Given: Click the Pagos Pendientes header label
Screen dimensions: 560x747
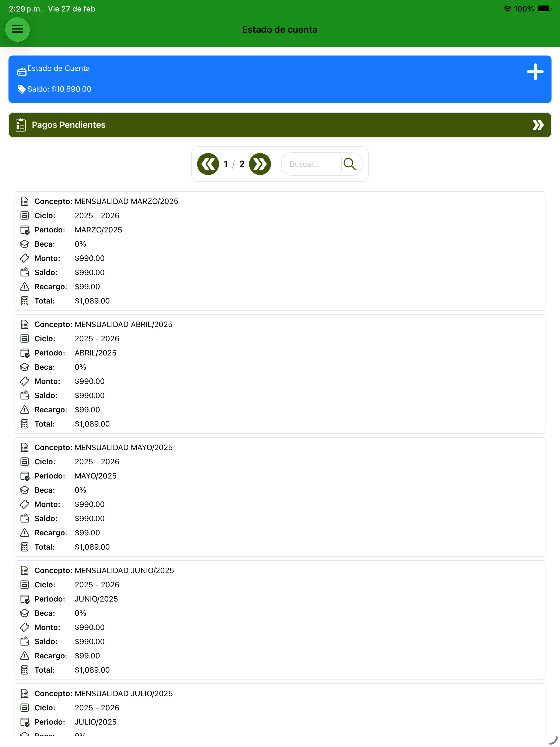Looking at the screenshot, I should click(x=69, y=125).
